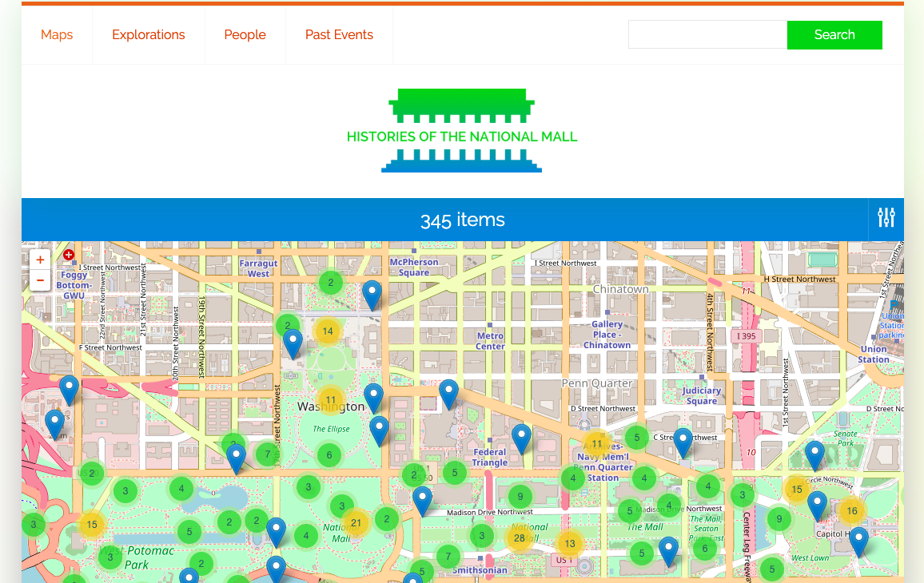Select the blue pin beside Madison Drive label
The image size is (924, 583).
422,502
